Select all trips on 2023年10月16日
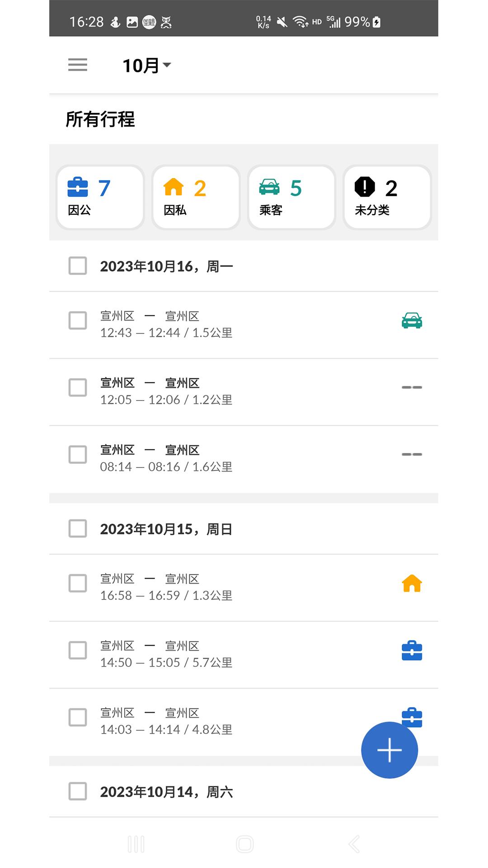 (78, 266)
